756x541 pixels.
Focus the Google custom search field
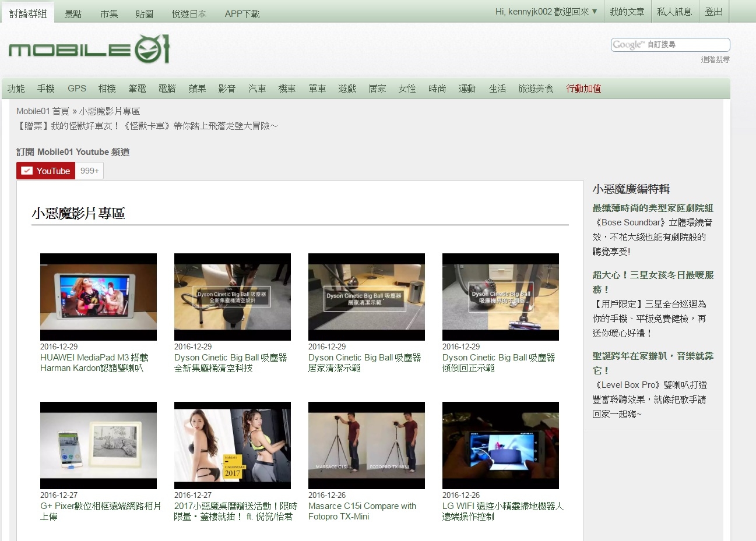[x=670, y=45]
